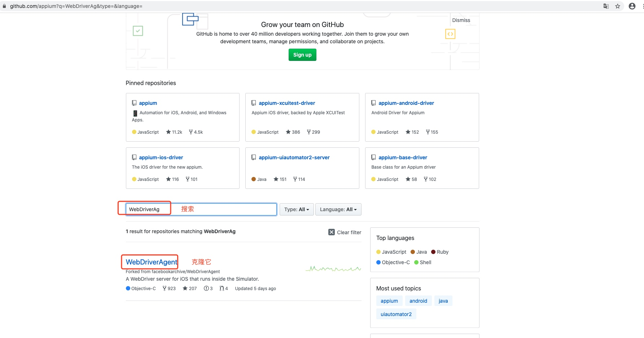This screenshot has width=644, height=338.
Task: Select the java topic tag
Action: coord(443,301)
